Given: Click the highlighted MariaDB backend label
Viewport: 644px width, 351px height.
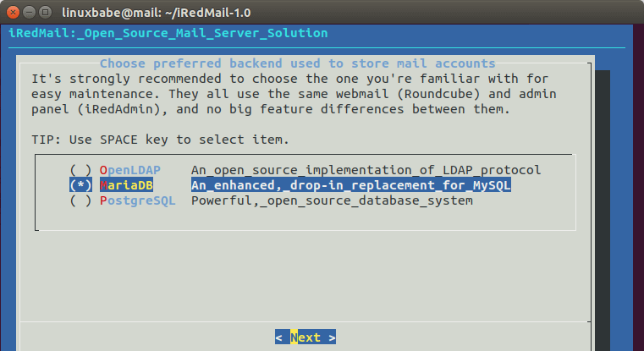Looking at the screenshot, I should tap(125, 185).
